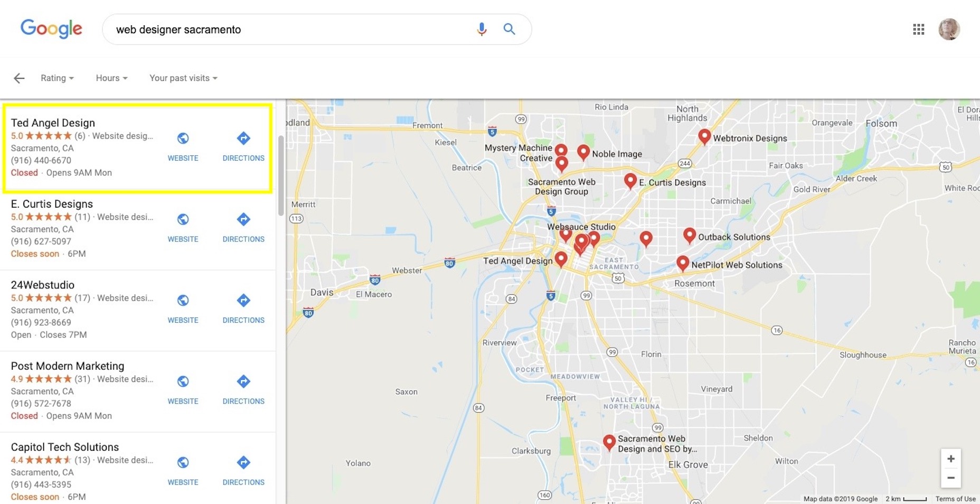Image resolution: width=980 pixels, height=504 pixels.
Task: Select the Outback Solutions map pin
Action: coord(689,236)
